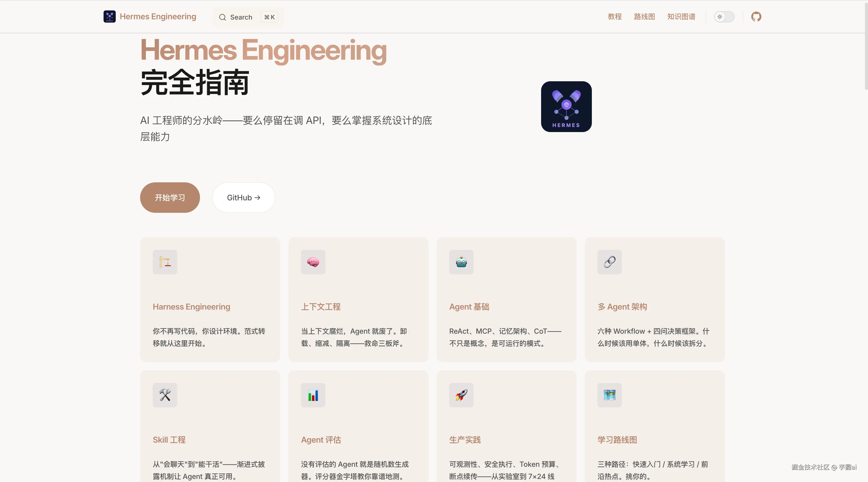Open the 教程 nav menu item
This screenshot has width=868, height=482.
coord(615,17)
